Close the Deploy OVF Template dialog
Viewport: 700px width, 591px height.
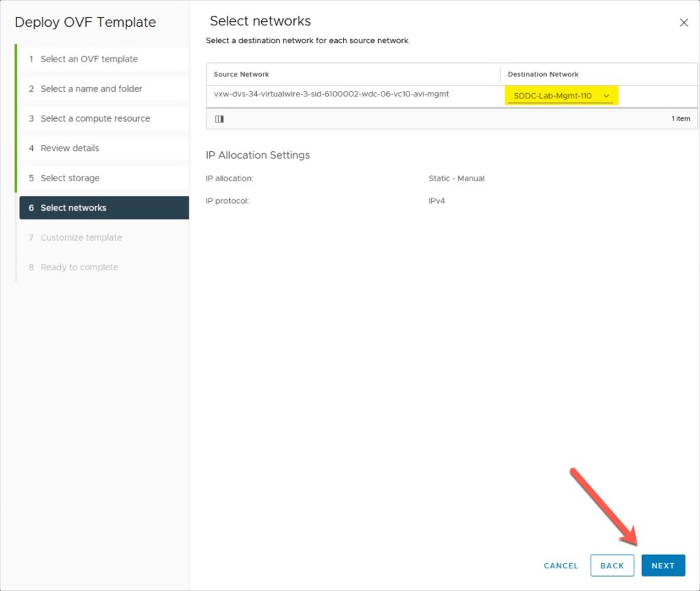click(684, 23)
